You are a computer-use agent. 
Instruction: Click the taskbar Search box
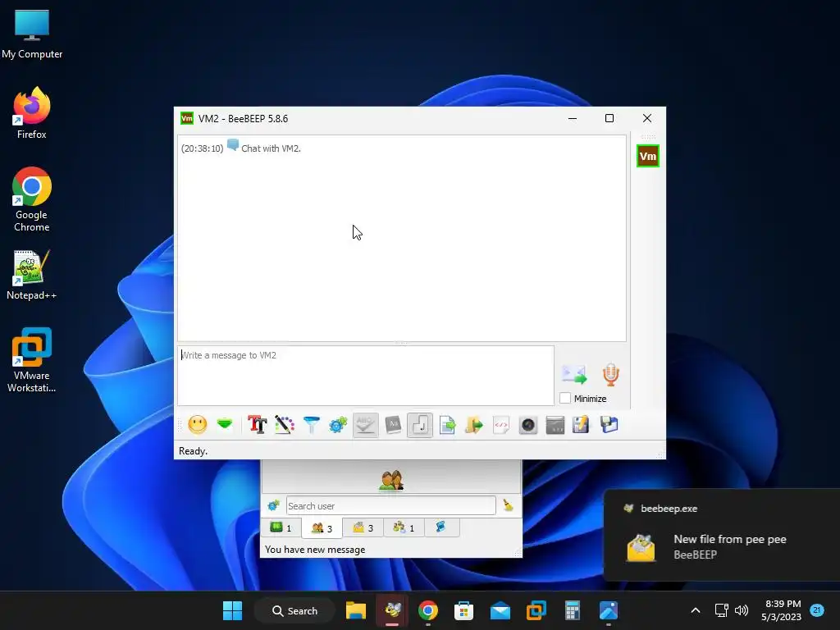tap(294, 610)
